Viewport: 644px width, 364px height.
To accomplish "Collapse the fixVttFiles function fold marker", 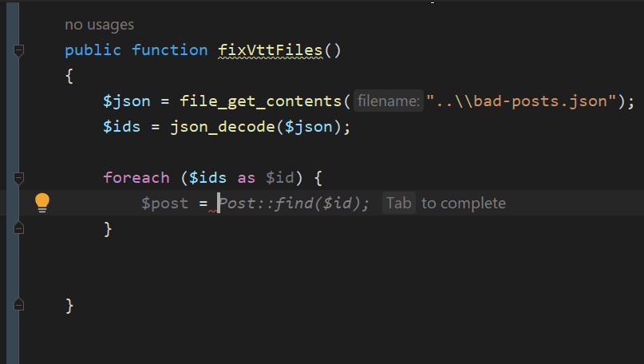I will tap(18, 50).
